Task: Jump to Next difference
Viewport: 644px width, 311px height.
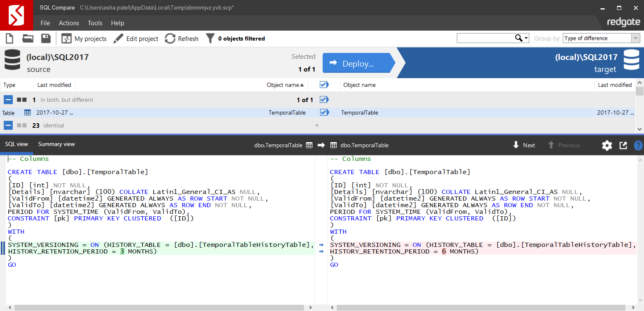Action: [524, 145]
